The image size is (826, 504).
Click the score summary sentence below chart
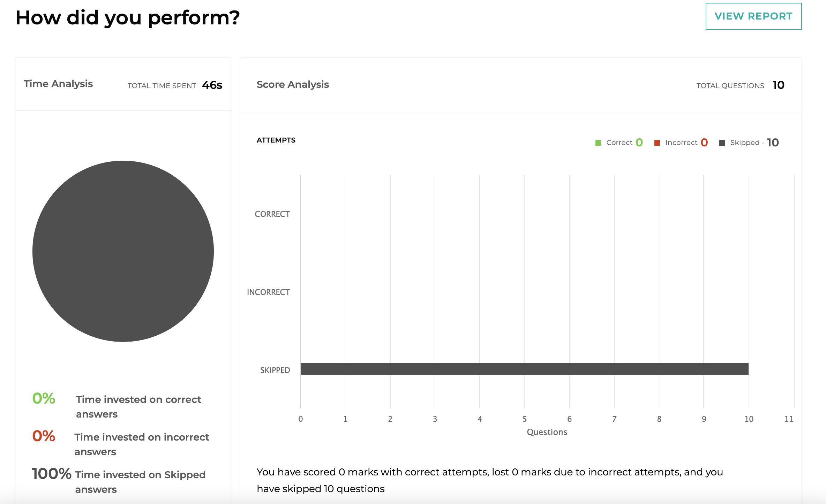click(490, 480)
